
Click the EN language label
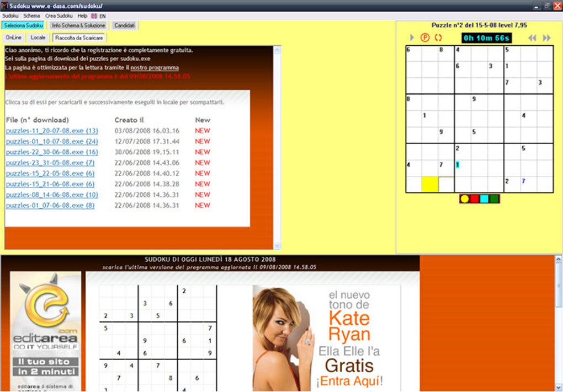tap(103, 16)
